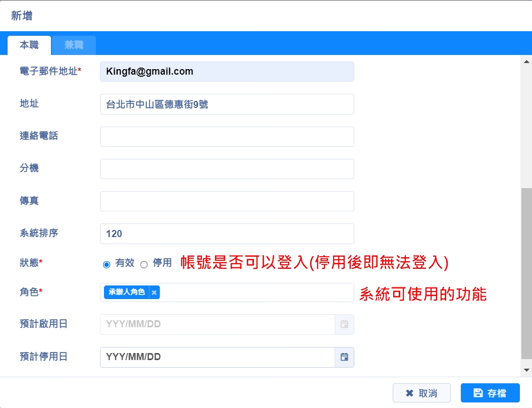Click the vertical scrollbar thumb
Screen dimensions: 532x408
[x=526, y=272]
